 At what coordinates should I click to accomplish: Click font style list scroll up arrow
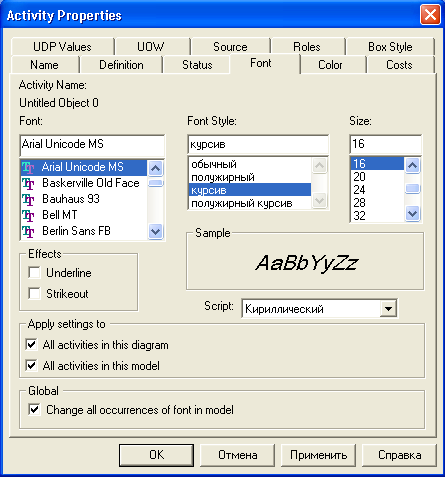pyautogui.click(x=319, y=165)
